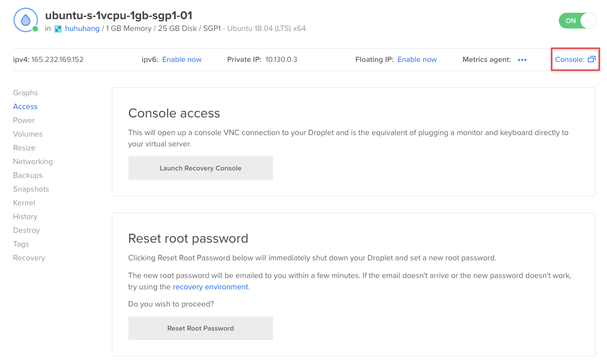Screen dimensions: 607x364
Task: Enable Floating IP now link
Action: pyautogui.click(x=417, y=59)
